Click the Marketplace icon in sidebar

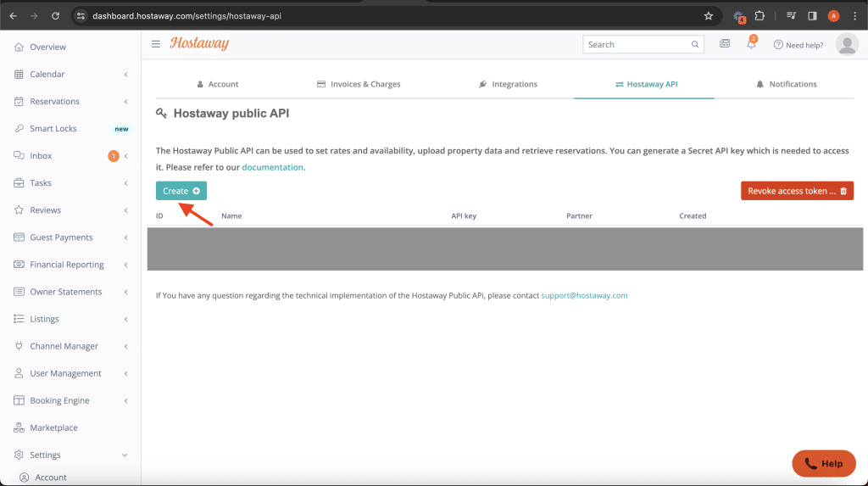(19, 427)
